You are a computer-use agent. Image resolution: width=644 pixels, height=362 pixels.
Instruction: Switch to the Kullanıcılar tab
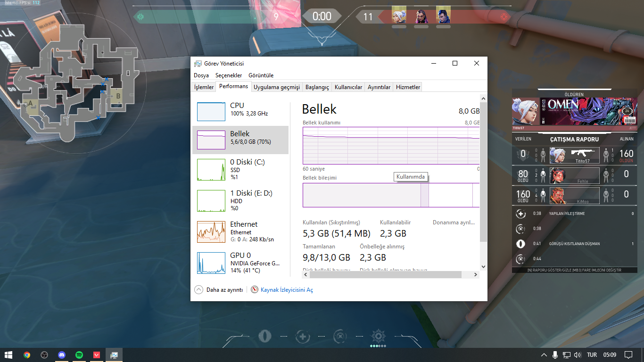point(348,87)
